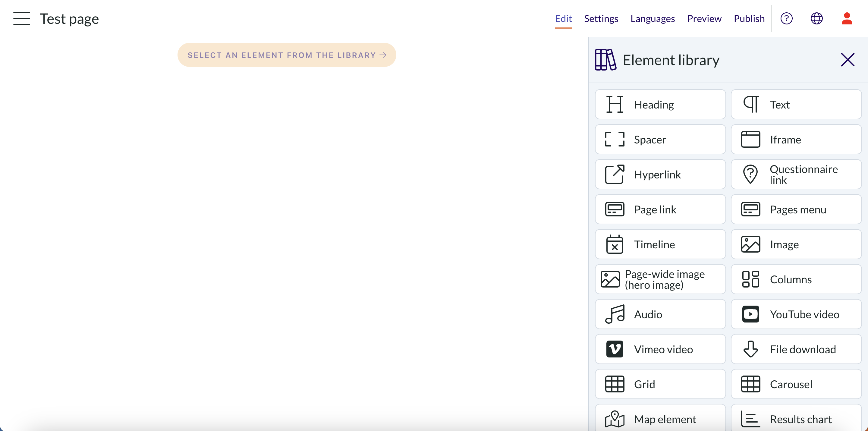This screenshot has width=868, height=431.
Task: Select the Vimeo video label
Action: 663,349
